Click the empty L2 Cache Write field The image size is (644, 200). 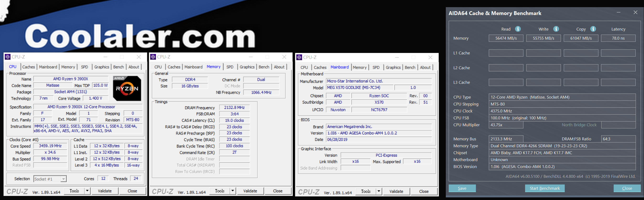pyautogui.click(x=543, y=68)
